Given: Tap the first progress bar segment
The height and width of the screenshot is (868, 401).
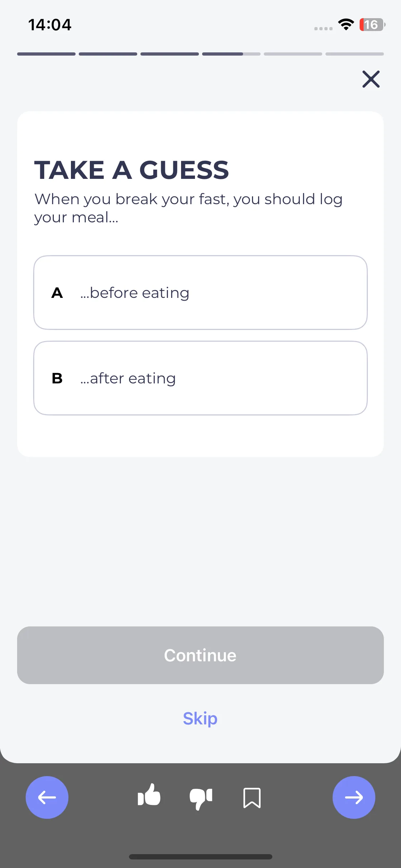Looking at the screenshot, I should point(46,54).
